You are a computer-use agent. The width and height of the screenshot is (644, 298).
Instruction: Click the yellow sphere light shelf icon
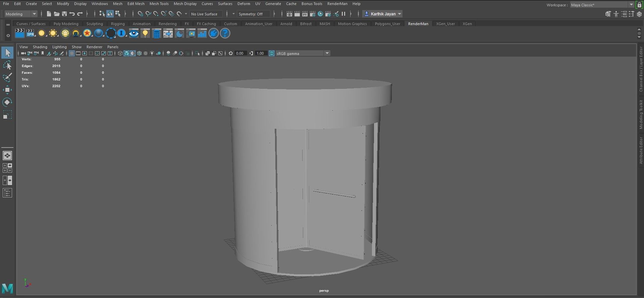(42, 33)
